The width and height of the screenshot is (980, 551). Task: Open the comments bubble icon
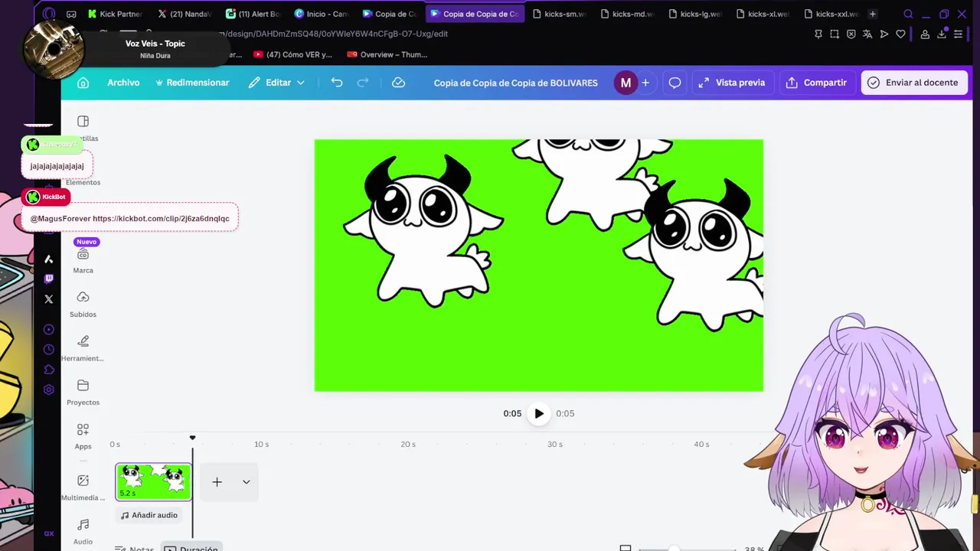pos(675,83)
